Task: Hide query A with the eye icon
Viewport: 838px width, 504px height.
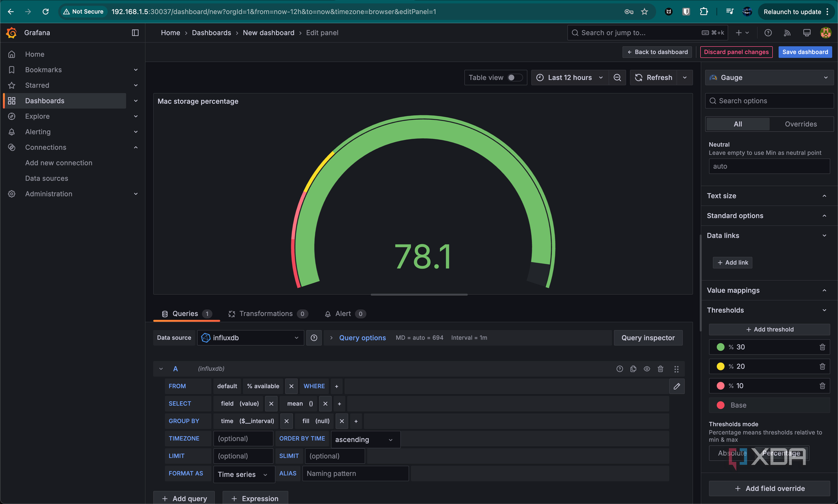Action: coord(647,369)
